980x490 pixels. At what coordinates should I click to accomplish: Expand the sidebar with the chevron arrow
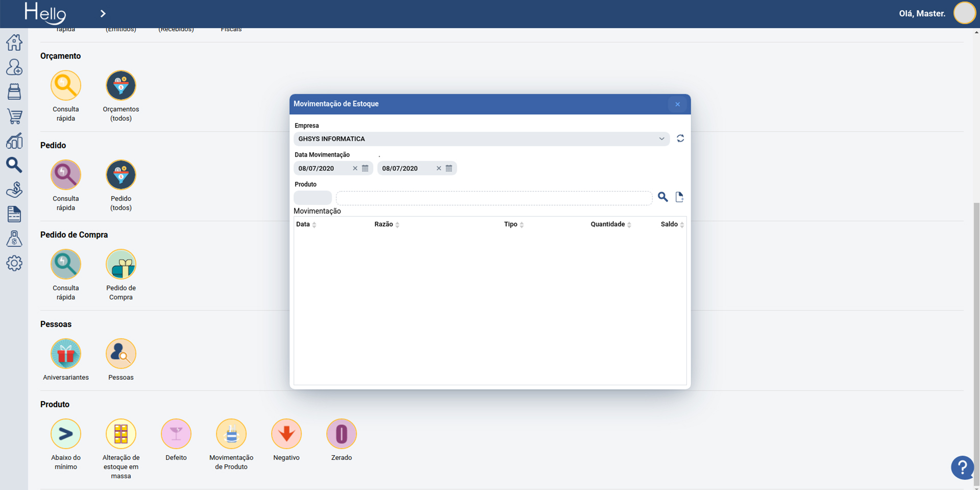coord(103,14)
